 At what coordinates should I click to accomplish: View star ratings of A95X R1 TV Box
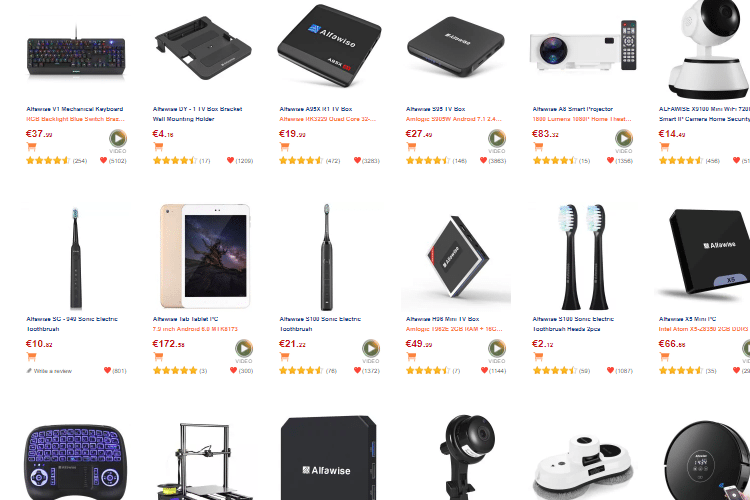301,161
